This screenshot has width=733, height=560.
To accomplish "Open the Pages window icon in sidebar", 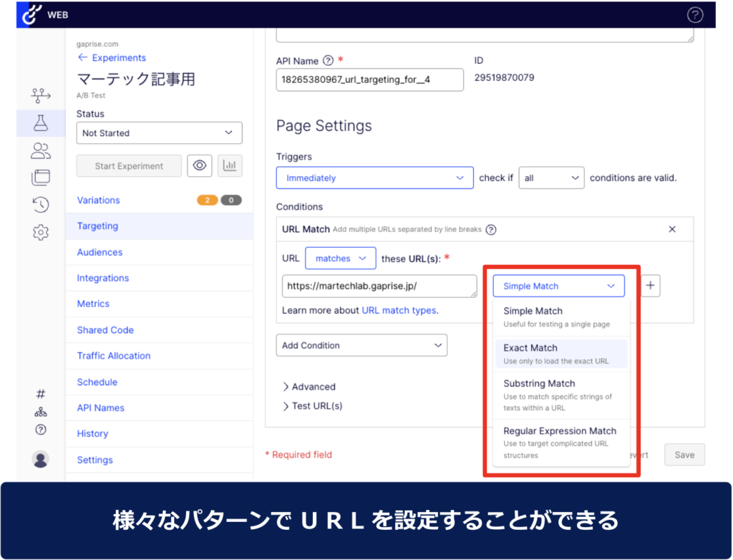I will coord(41,178).
